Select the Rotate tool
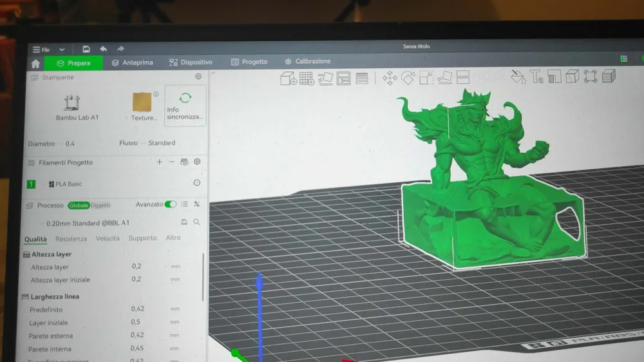This screenshot has height=362, width=644. coord(408,78)
